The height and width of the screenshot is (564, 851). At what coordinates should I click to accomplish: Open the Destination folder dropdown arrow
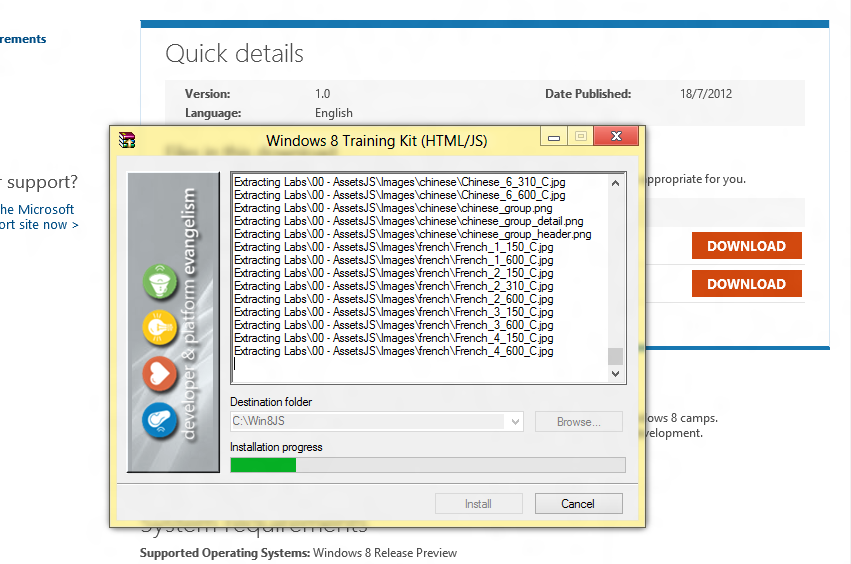coord(515,421)
